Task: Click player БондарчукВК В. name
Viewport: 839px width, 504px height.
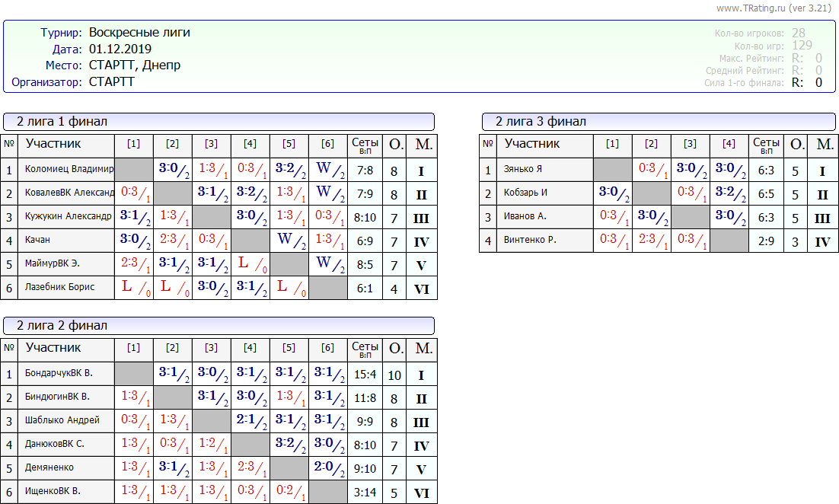Action: tap(59, 374)
